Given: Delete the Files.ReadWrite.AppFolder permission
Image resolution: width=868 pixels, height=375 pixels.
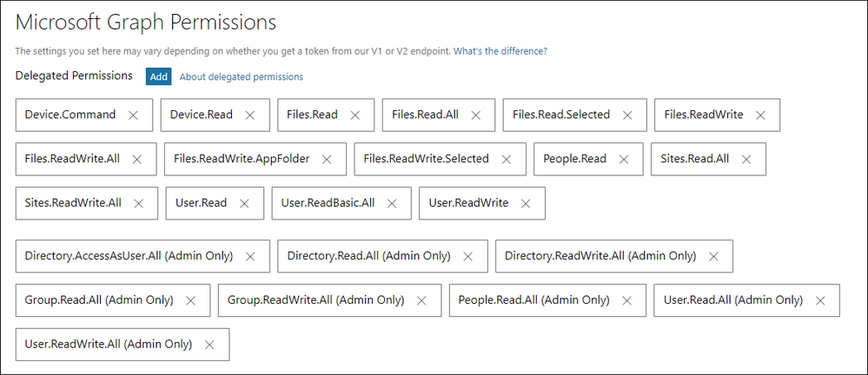Looking at the screenshot, I should (x=327, y=160).
